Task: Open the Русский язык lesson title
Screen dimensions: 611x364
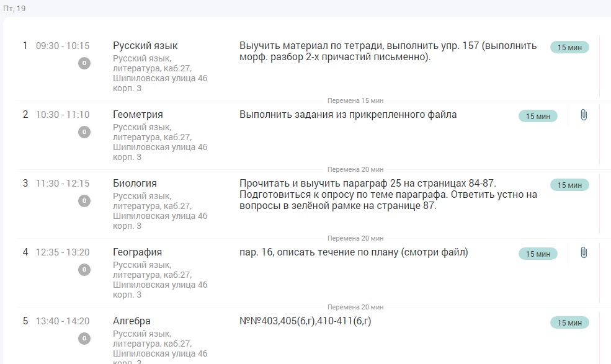Action: [145, 46]
